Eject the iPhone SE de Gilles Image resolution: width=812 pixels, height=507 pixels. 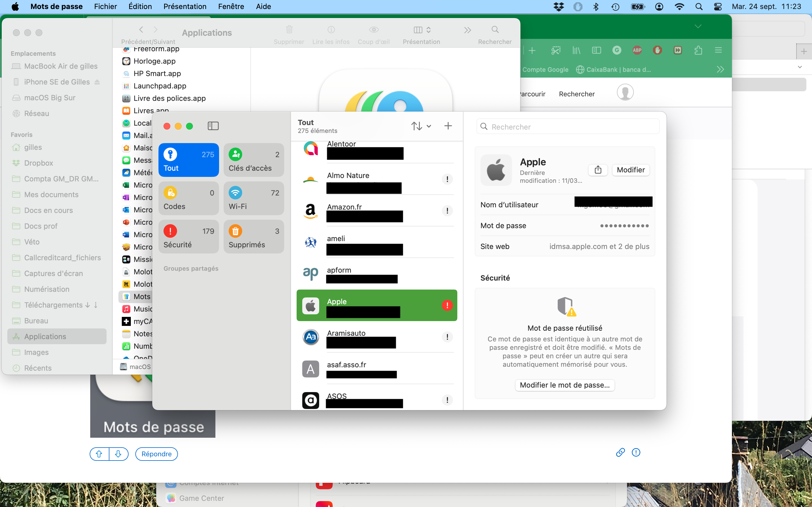(97, 82)
